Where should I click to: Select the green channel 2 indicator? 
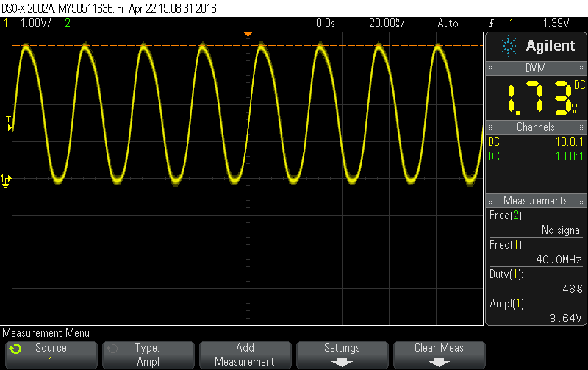coord(68,24)
